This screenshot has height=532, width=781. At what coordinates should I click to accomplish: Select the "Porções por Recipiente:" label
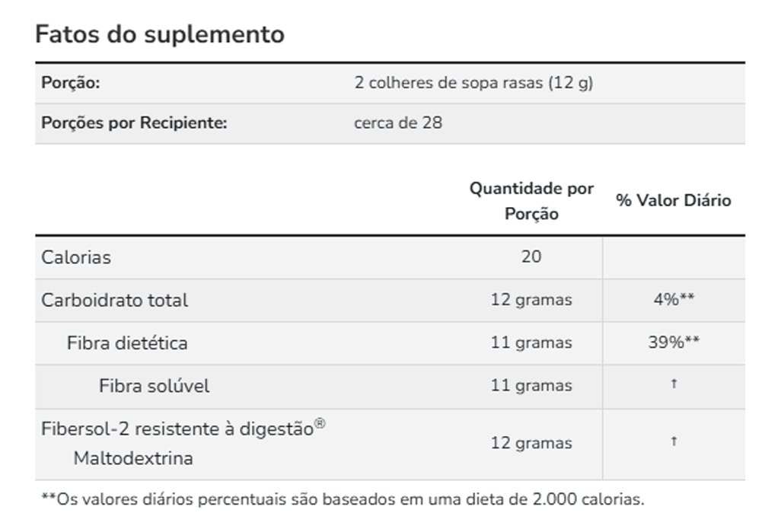(134, 123)
